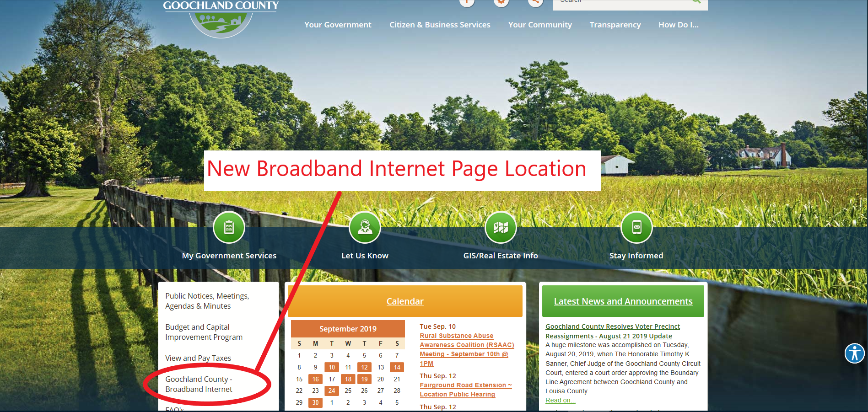Click the Calendar heading link

point(405,301)
